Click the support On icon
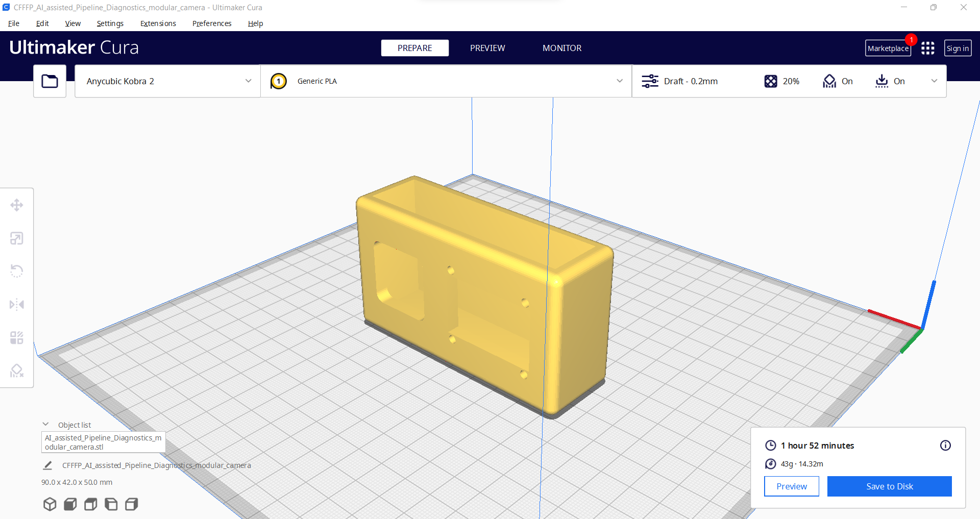Screen dimensions: 980x519 pyautogui.click(x=829, y=81)
